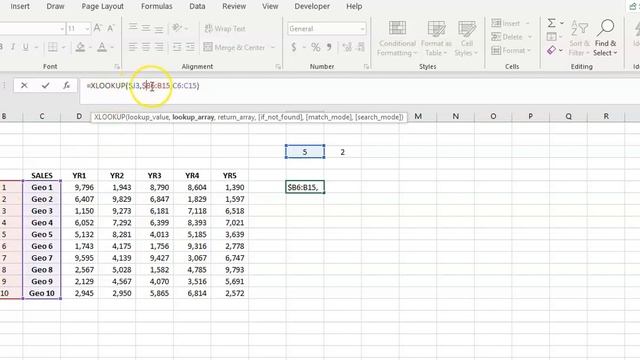Expand Merge & Center dropdown arrow
The image size is (640, 360).
273,47
